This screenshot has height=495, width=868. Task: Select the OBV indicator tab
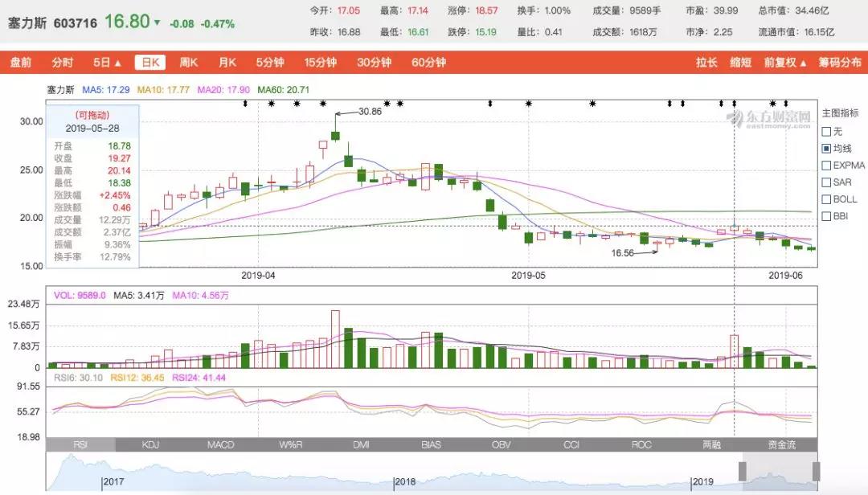pyautogui.click(x=502, y=444)
